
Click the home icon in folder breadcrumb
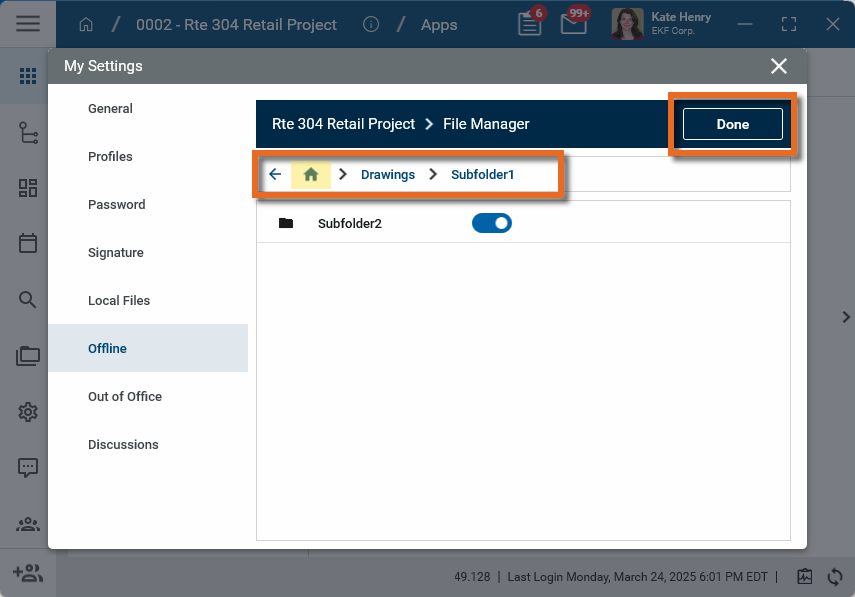pos(311,174)
